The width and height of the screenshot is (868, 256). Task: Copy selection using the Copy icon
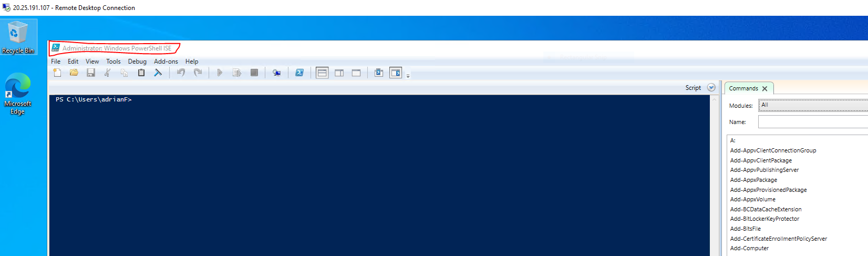pyautogui.click(x=125, y=73)
